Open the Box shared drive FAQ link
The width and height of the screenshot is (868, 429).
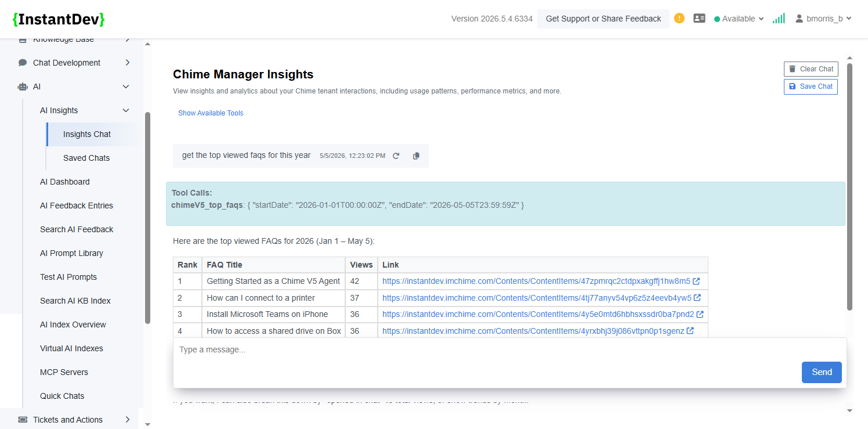(x=533, y=331)
